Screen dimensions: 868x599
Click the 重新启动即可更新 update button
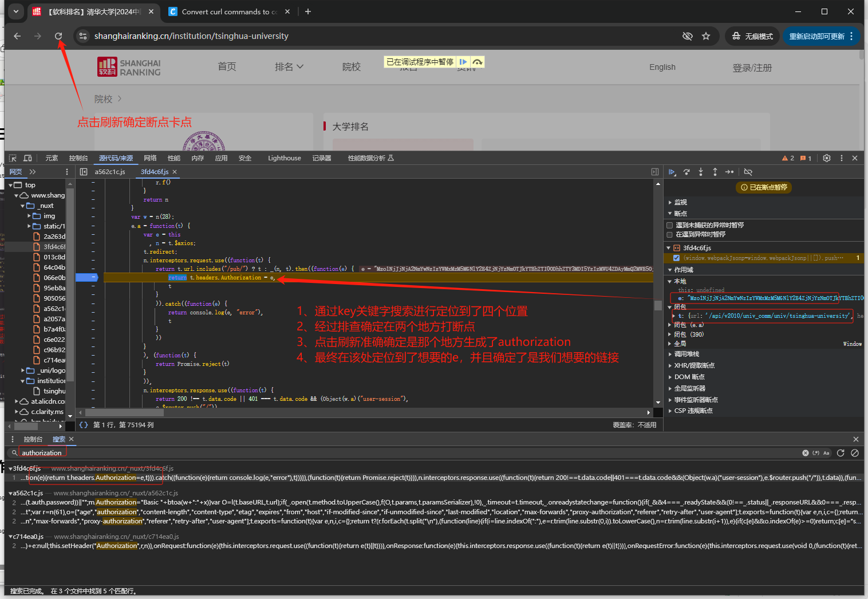coord(822,36)
